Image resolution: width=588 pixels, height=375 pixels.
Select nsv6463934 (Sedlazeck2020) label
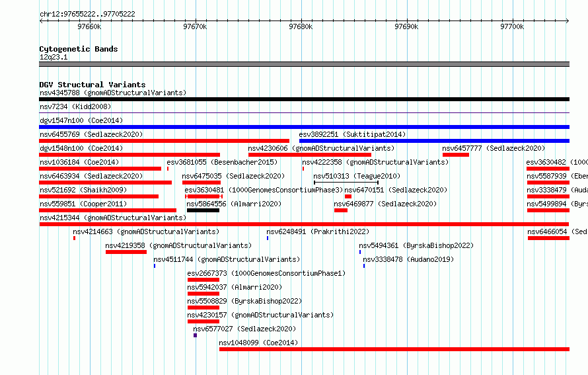(x=91, y=176)
